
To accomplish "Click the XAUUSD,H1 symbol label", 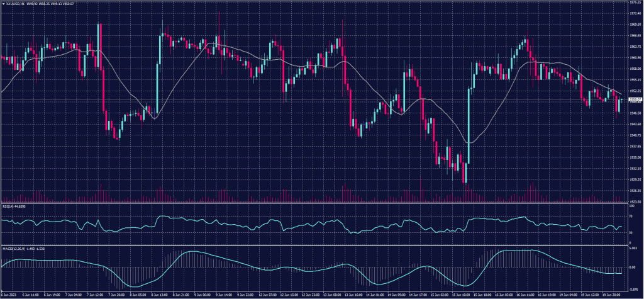I will (14, 3).
